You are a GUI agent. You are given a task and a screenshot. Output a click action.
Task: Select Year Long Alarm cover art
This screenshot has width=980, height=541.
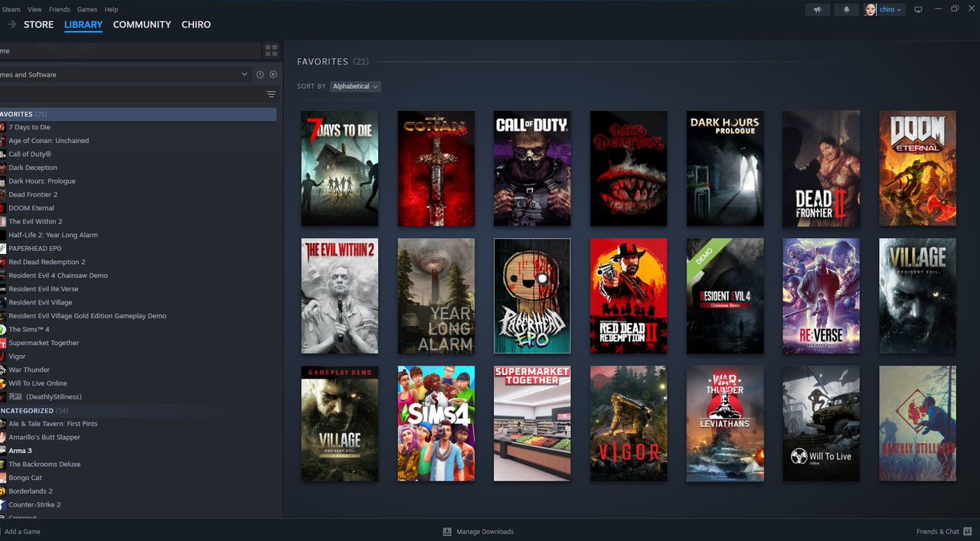pyautogui.click(x=436, y=296)
